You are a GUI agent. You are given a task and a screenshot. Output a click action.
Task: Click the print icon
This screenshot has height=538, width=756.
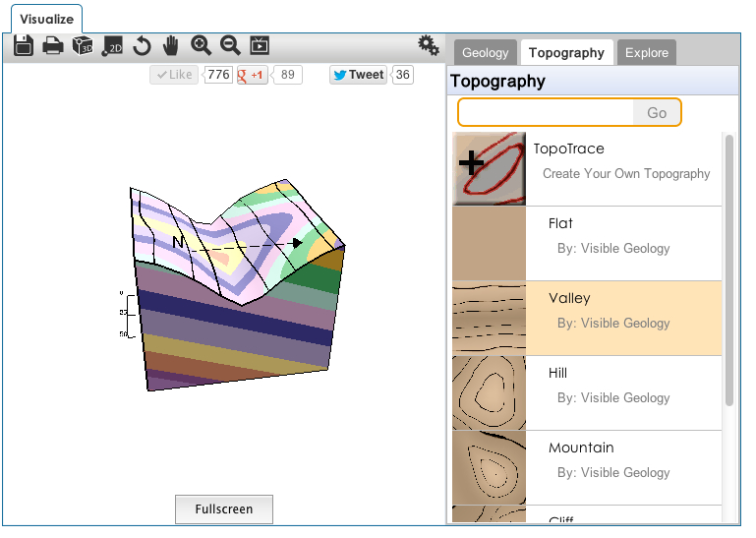[x=53, y=45]
